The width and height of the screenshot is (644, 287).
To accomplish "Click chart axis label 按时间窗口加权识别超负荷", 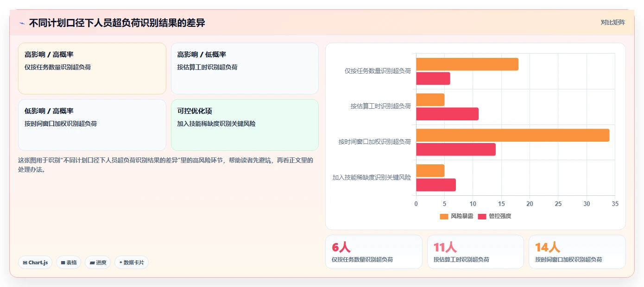I will coord(375,142).
